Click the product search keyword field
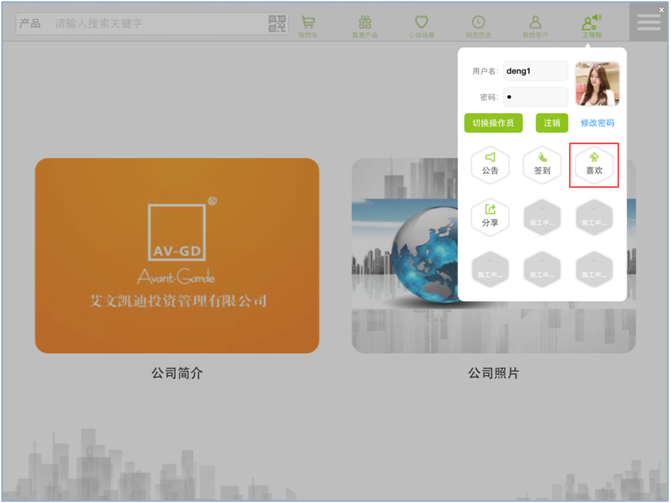This screenshot has width=671, height=503. point(158,24)
